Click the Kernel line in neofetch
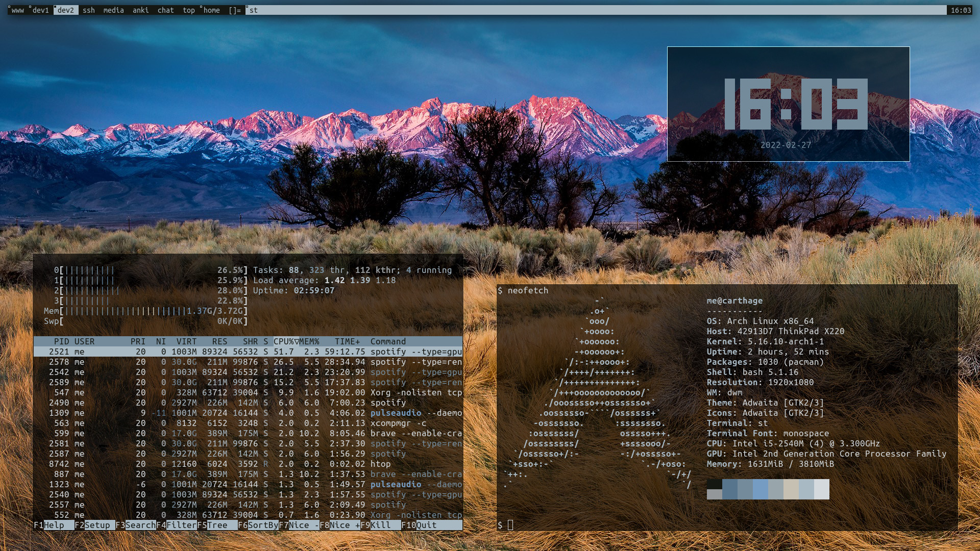This screenshot has height=551, width=980. click(765, 341)
